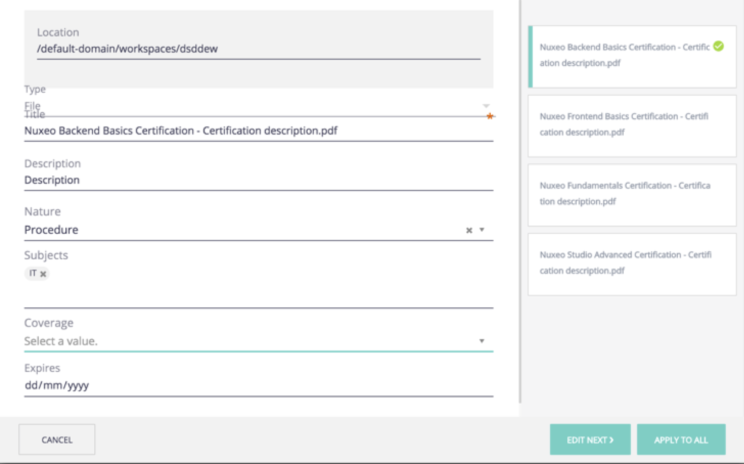Click the Procedure value in Nature
Viewport: 744px width, 464px height.
52,230
